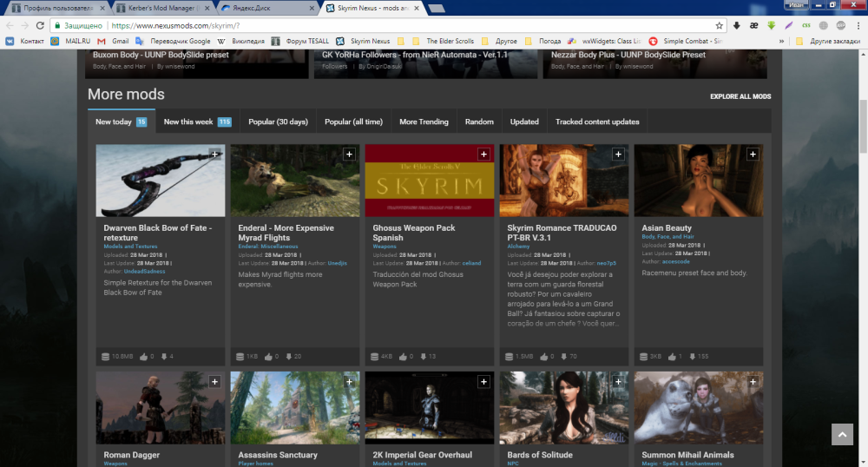Open The Elder Scrolls bookmark folder
The image size is (868, 467).
click(443, 41)
